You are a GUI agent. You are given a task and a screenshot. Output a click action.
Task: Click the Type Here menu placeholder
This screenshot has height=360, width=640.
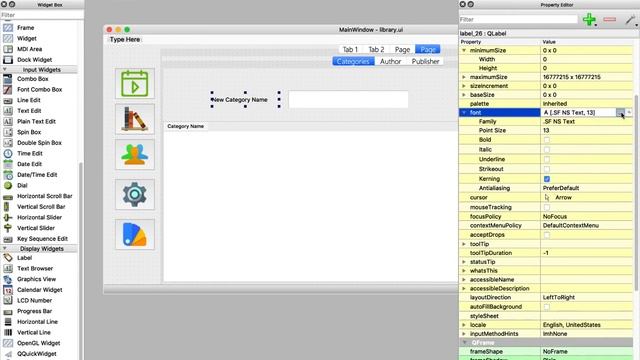[125, 40]
